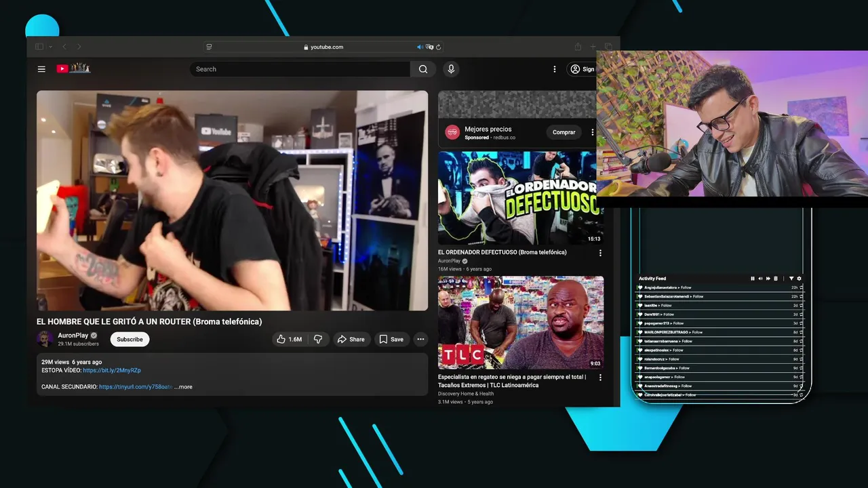Expand description with ...more
The image size is (868, 488).
[x=183, y=387]
